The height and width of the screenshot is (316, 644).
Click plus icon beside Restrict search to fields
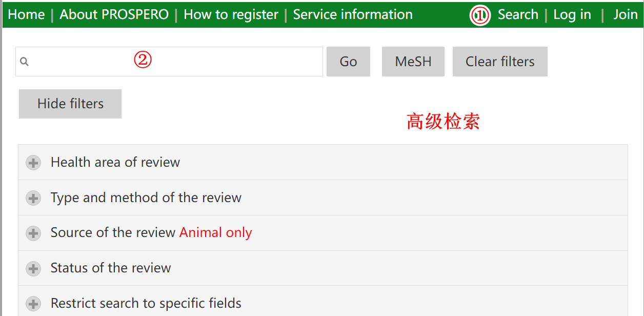[x=33, y=304]
